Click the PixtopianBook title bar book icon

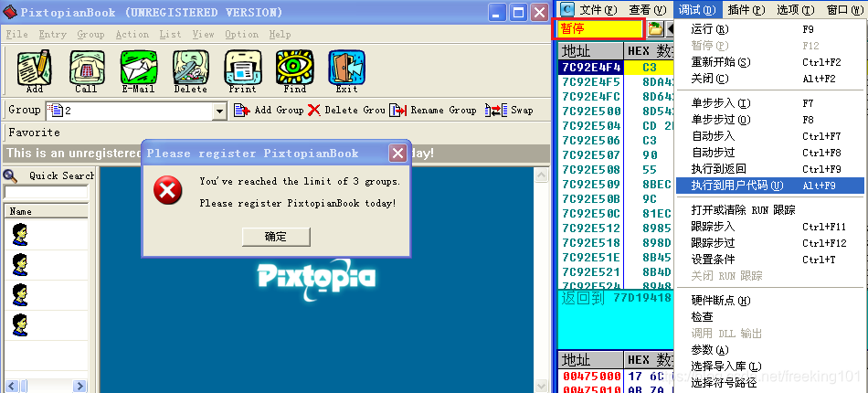pyautogui.click(x=9, y=12)
